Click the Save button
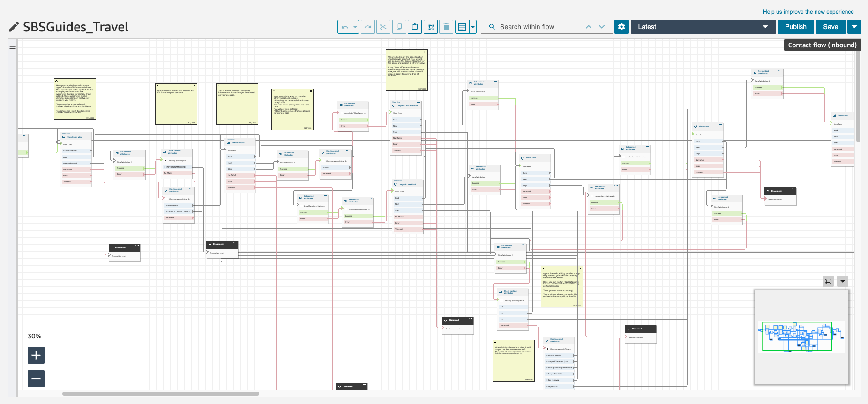 coord(831,27)
